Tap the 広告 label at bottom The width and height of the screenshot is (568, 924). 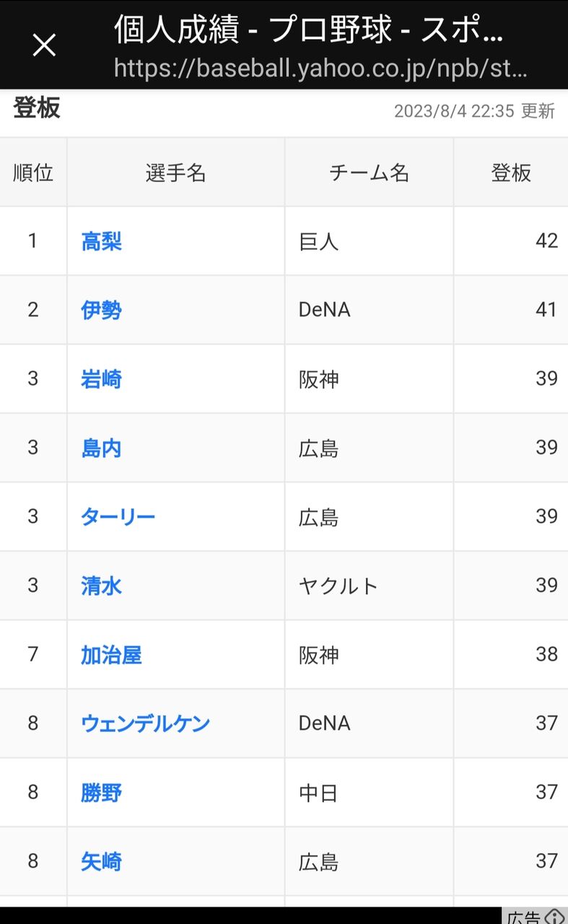[x=524, y=918]
